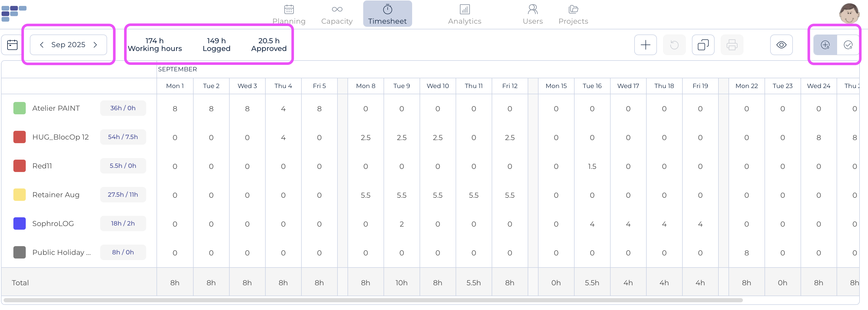Image resolution: width=868 pixels, height=310 pixels.
Task: Open the calendar date picker icon
Action: 12,45
